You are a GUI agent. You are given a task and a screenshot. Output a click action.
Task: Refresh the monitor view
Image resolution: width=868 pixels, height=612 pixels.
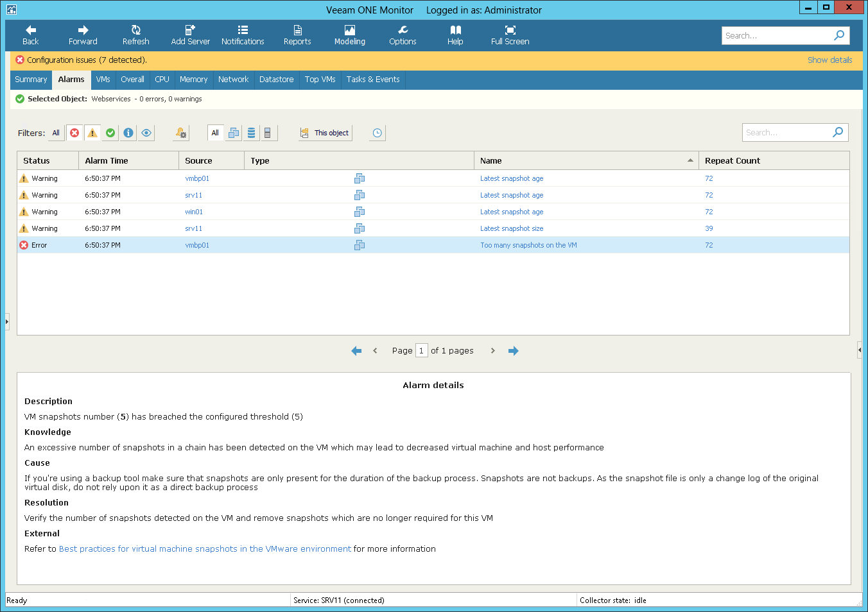[x=135, y=35]
